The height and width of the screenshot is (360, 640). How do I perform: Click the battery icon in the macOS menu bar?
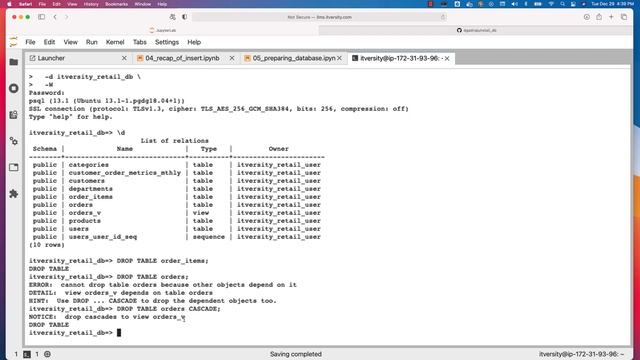pyautogui.click(x=538, y=4)
